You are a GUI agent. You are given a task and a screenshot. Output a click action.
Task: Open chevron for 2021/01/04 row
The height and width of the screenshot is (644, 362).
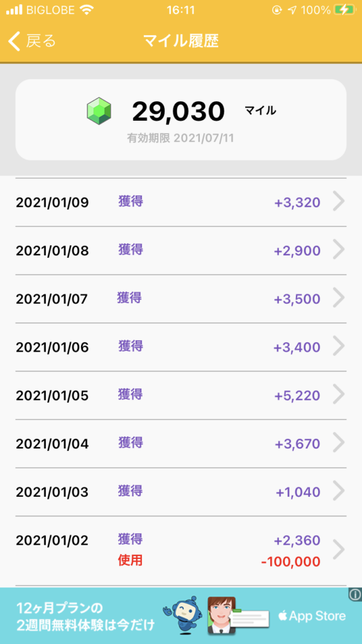339,443
